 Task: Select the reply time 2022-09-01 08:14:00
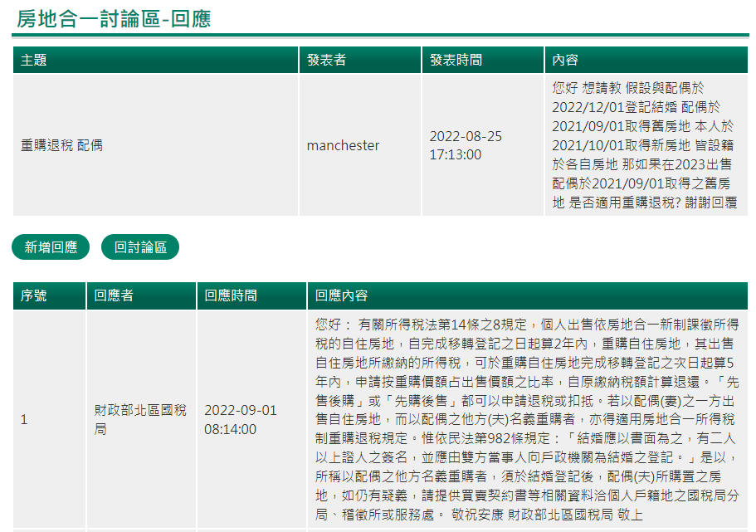[x=241, y=420]
